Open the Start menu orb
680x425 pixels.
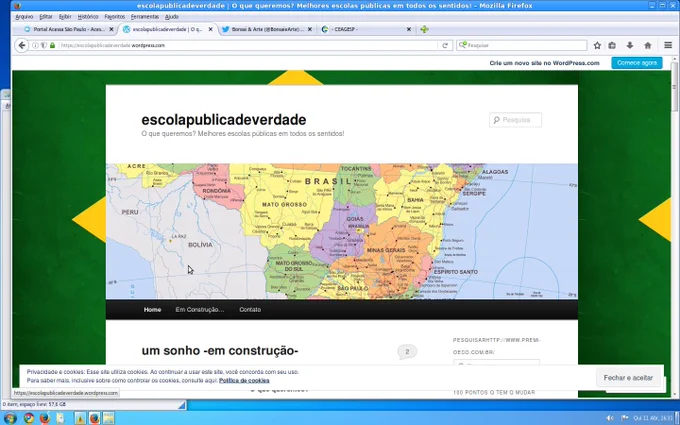point(10,418)
